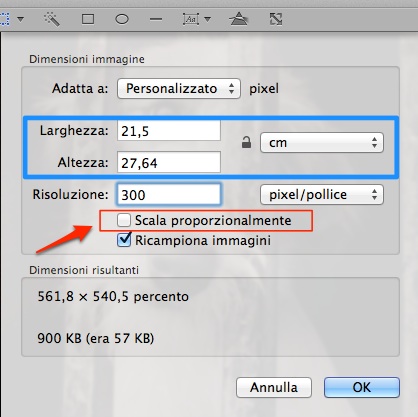Image resolution: width=418 pixels, height=417 pixels.
Task: Open the text tool dropdown arrow
Action: tap(208, 19)
